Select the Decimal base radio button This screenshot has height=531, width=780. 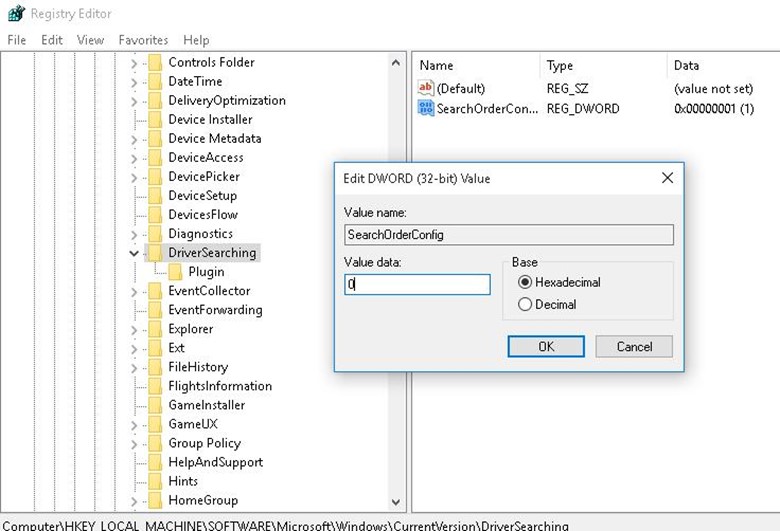click(x=525, y=304)
